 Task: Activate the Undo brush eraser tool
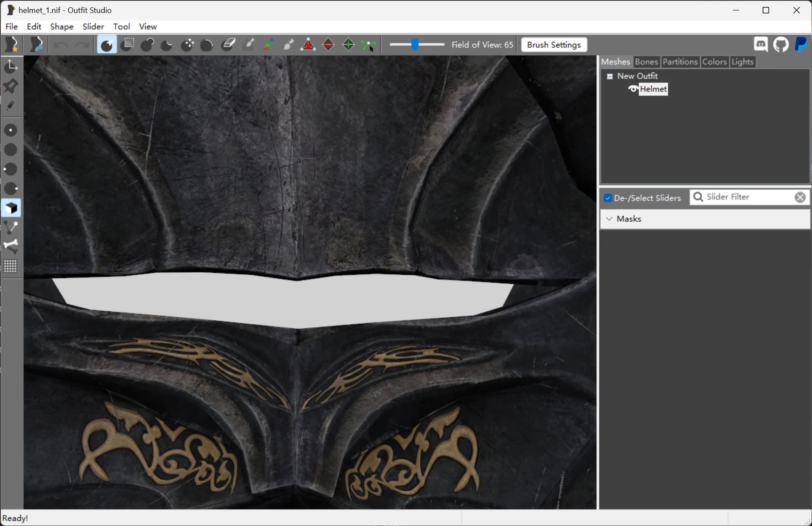click(227, 45)
